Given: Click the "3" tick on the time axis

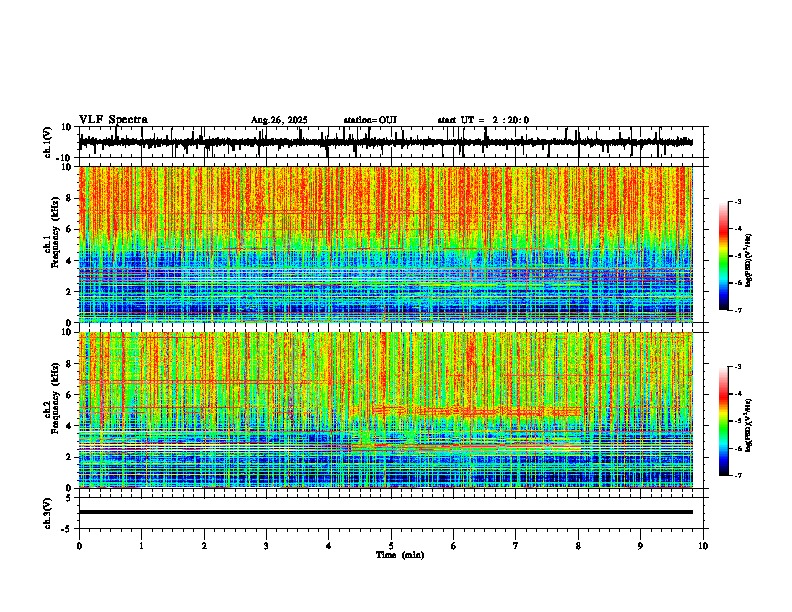Looking at the screenshot, I should click(266, 546).
